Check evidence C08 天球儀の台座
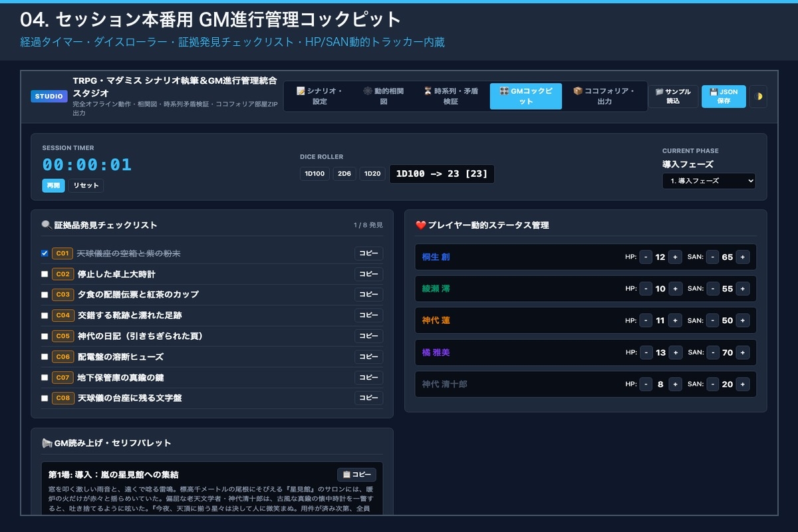798x532 pixels. (x=45, y=398)
